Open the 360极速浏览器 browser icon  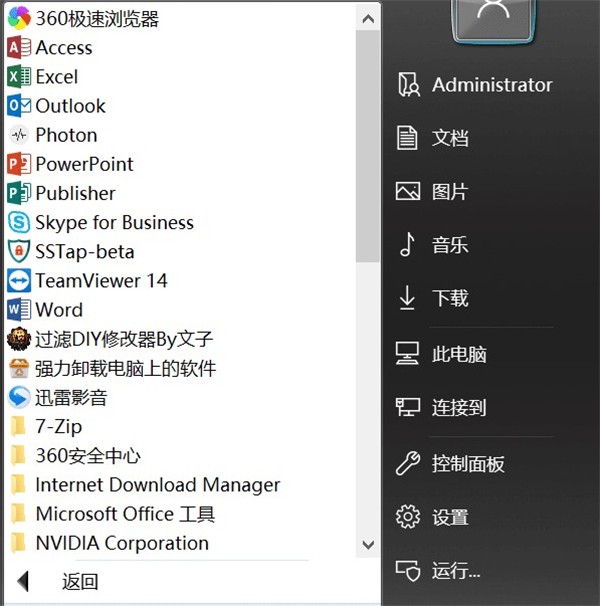19,18
